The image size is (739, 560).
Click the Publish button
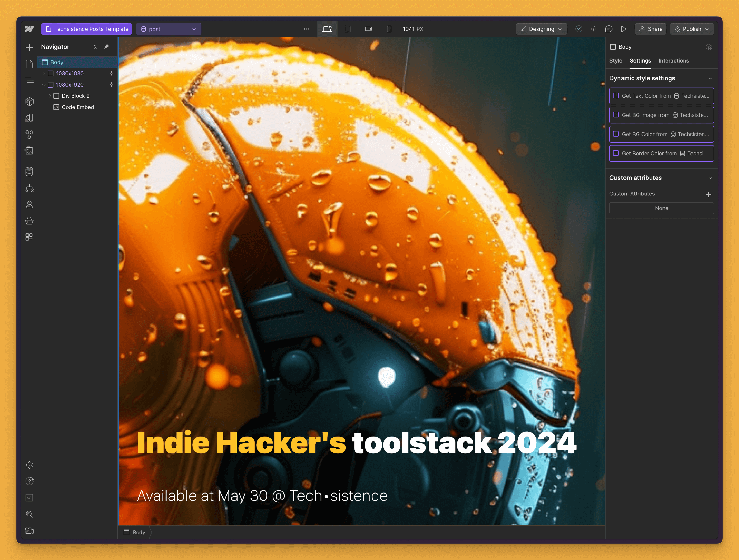click(691, 29)
